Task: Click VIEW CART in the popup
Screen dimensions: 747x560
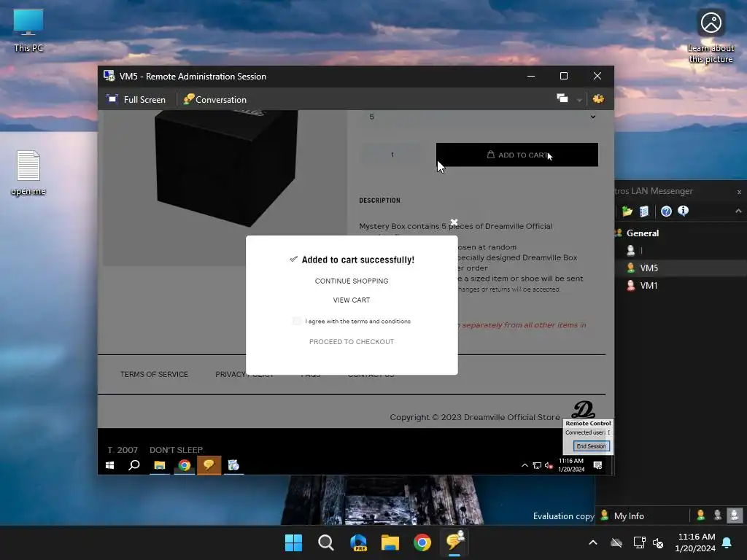Action: [352, 300]
